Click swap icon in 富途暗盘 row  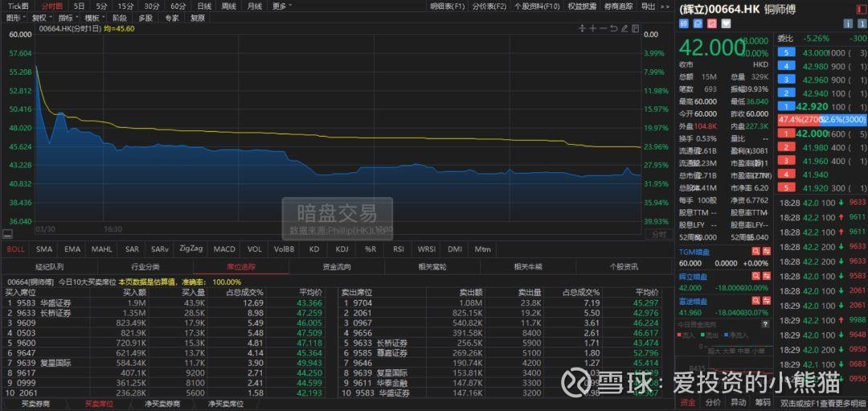pyautogui.click(x=767, y=301)
